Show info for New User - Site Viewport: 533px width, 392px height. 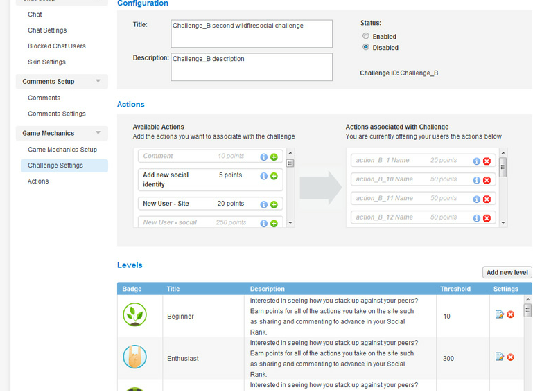(264, 204)
